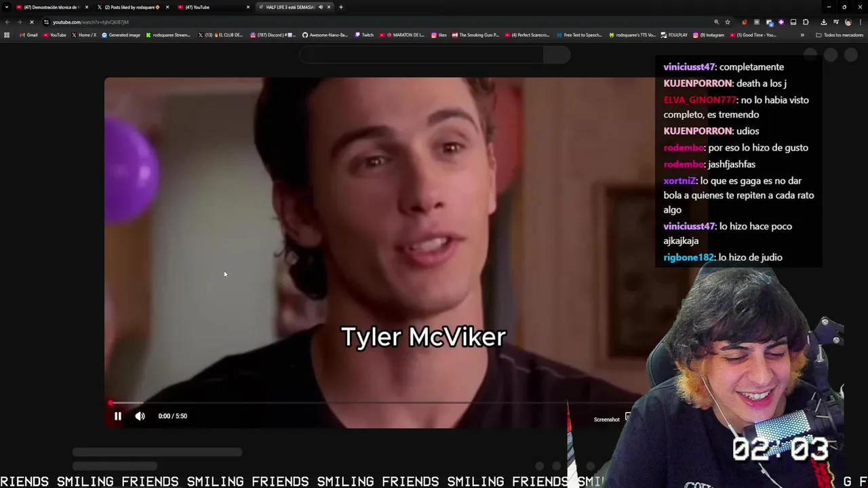Open the extensions puzzle-piece menu
868x488 pixels.
pos(806,22)
